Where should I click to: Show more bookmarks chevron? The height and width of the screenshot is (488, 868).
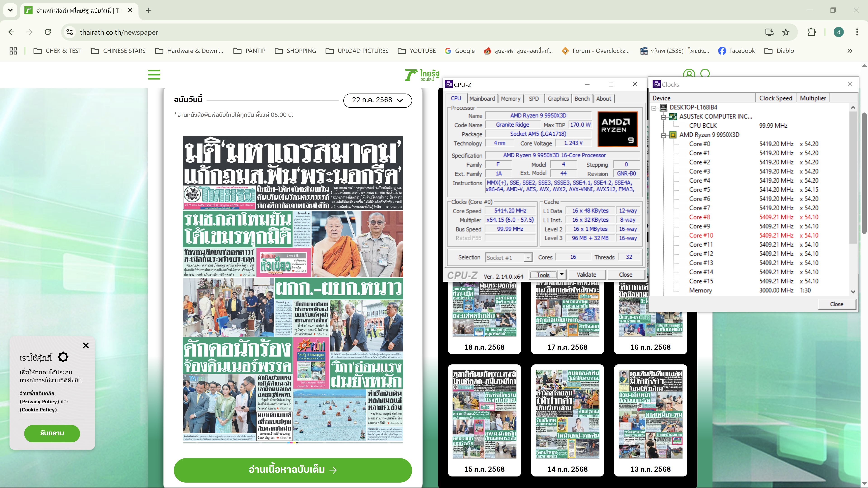click(x=850, y=51)
